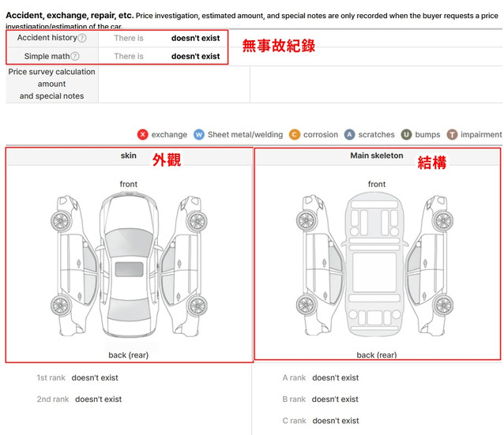Select the red X exchange legend icon
The width and height of the screenshot is (504, 435).
pos(143,135)
